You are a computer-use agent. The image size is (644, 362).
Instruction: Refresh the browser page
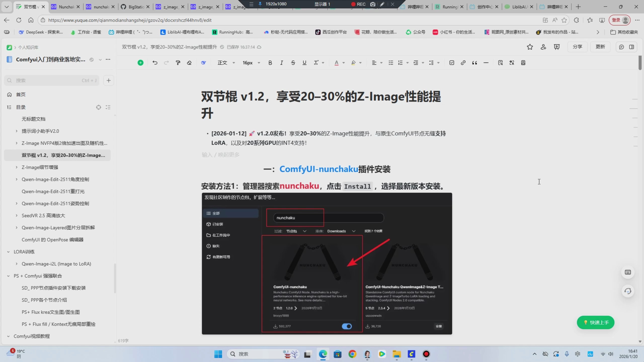click(19, 20)
